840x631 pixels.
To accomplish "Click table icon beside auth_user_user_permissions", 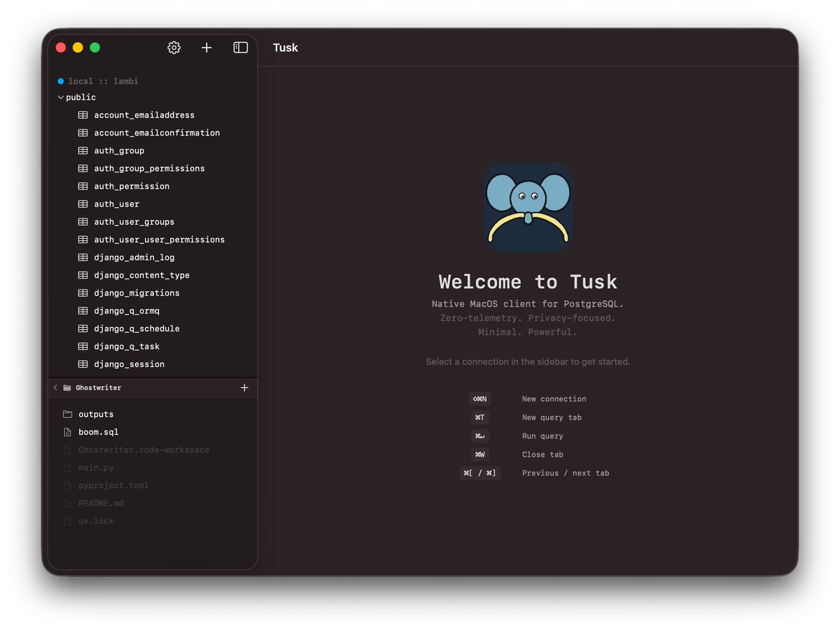I will (x=83, y=240).
